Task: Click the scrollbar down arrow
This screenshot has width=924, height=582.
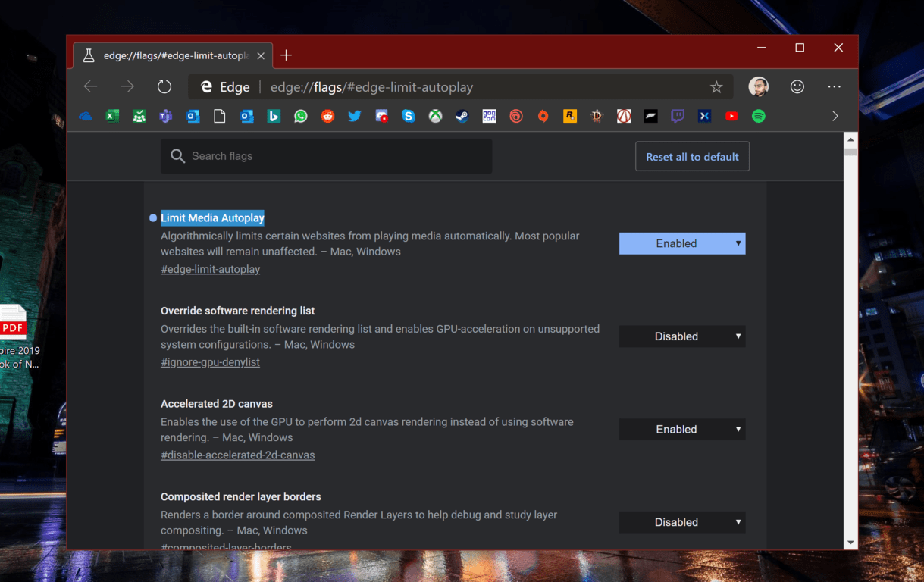Action: (x=850, y=543)
